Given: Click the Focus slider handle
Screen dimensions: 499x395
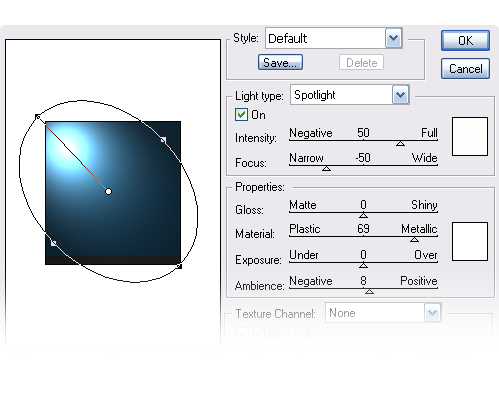Looking at the screenshot, I should pyautogui.click(x=326, y=169).
